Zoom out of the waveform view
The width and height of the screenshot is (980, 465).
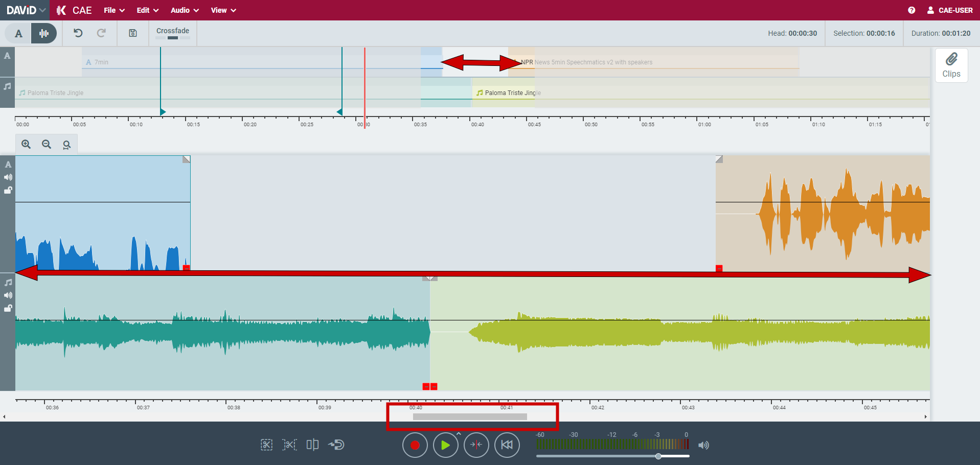click(x=47, y=145)
